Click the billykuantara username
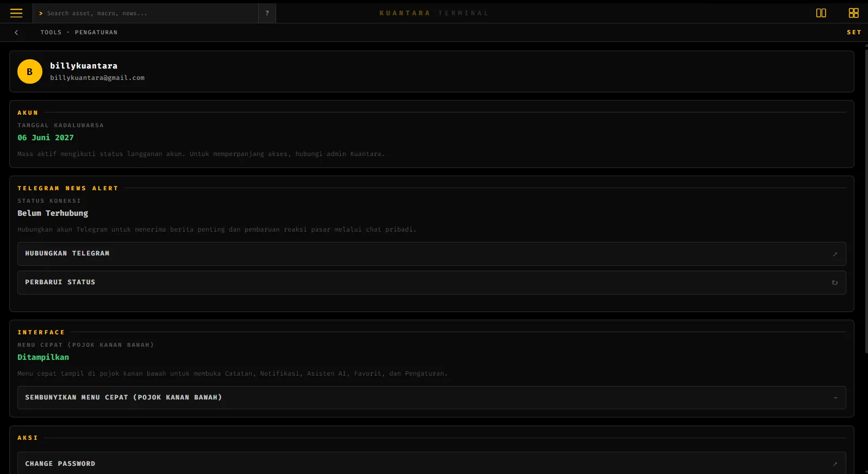This screenshot has height=474, width=868. pyautogui.click(x=84, y=66)
